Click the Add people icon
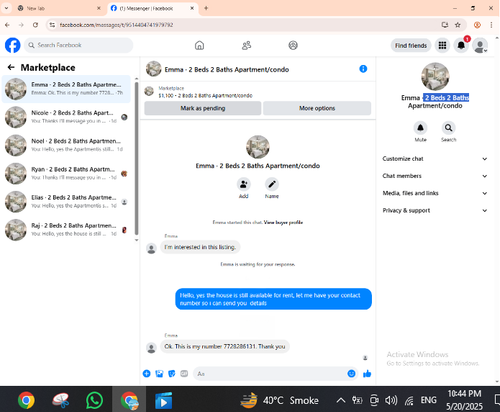500x412 pixels. click(244, 184)
